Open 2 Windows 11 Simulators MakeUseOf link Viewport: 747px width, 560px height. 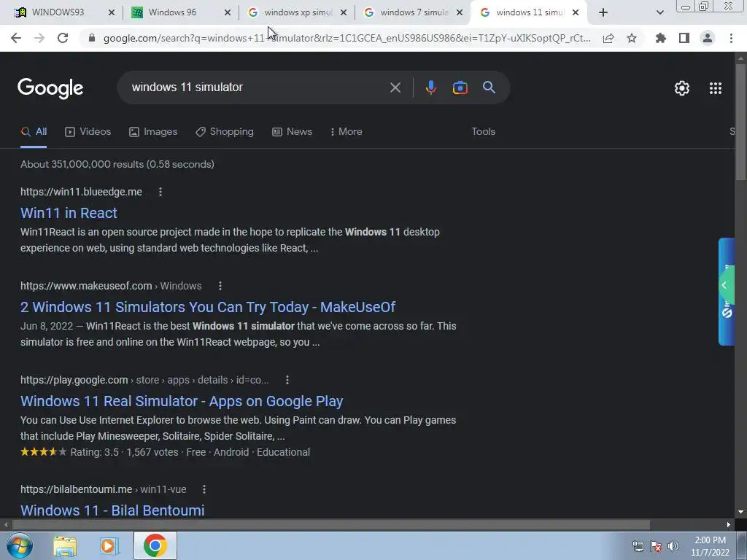point(208,307)
